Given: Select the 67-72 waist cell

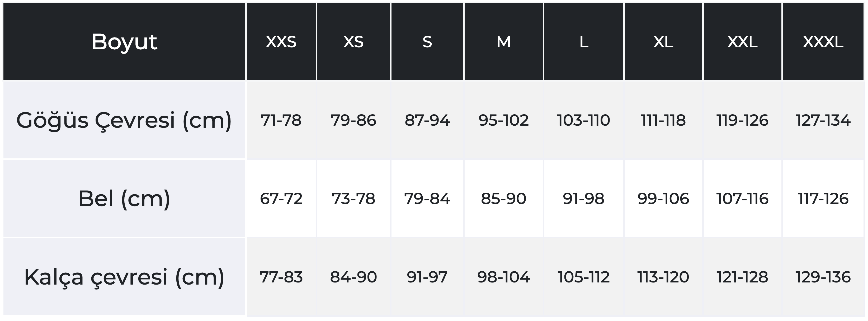Looking at the screenshot, I should [281, 199].
